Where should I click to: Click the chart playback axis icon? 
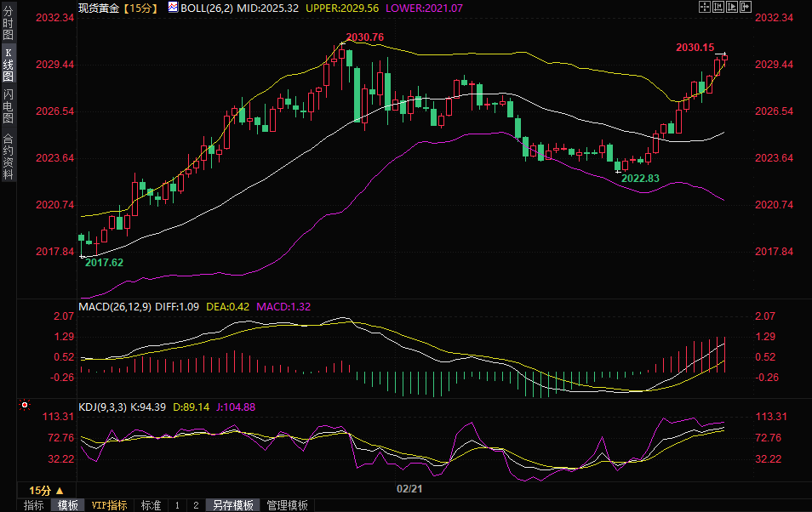click(x=732, y=7)
